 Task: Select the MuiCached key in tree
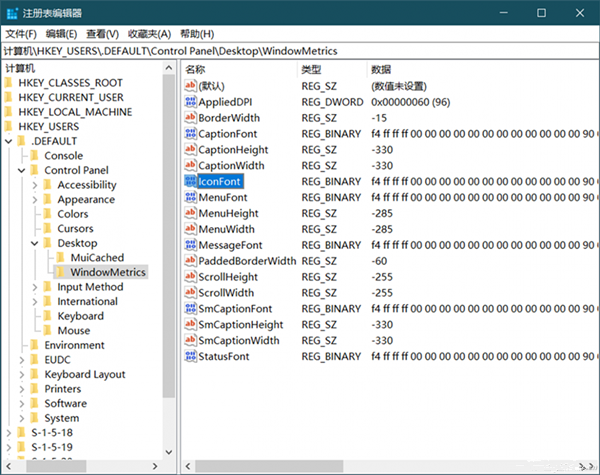[x=97, y=257]
